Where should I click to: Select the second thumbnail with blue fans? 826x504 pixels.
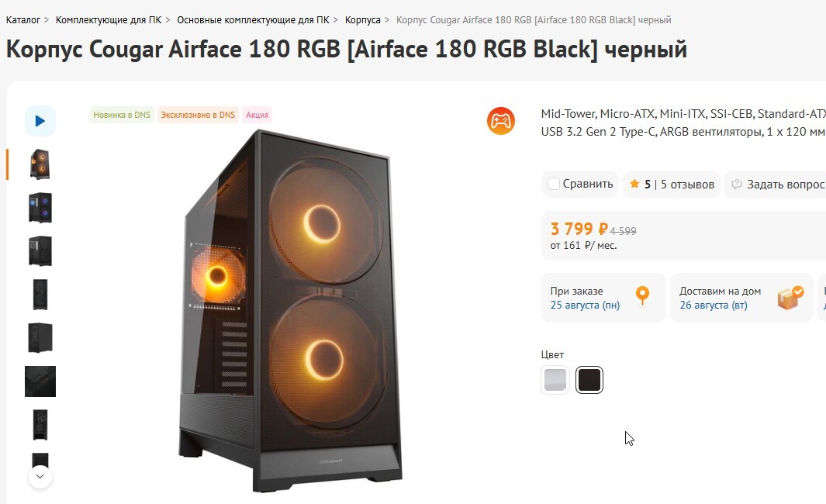coord(40,208)
